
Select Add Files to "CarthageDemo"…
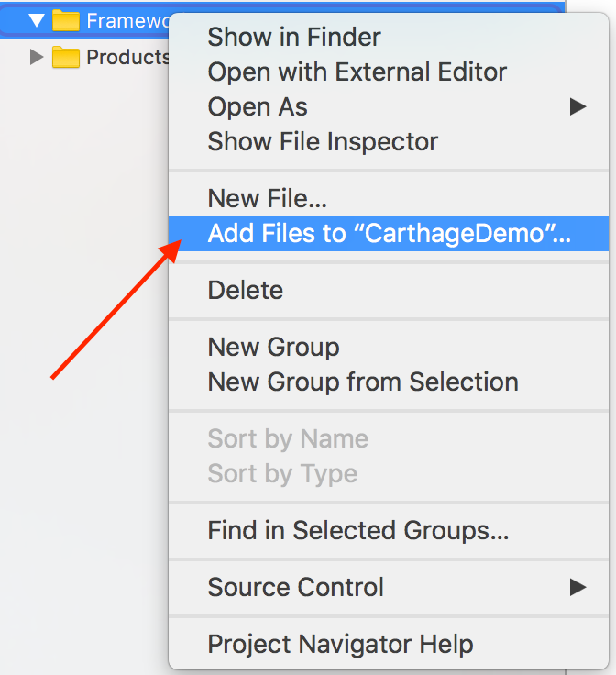[x=390, y=233]
